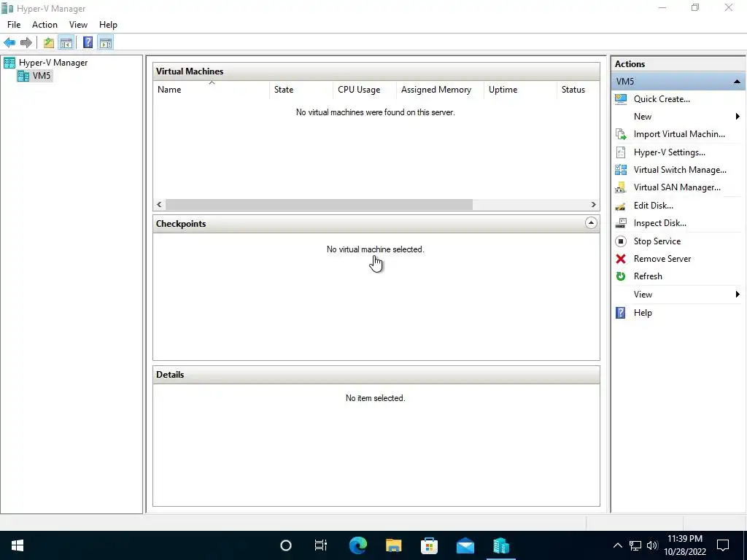Click the Virtual SAN Manager icon
The width and height of the screenshot is (747, 560).
[621, 187]
